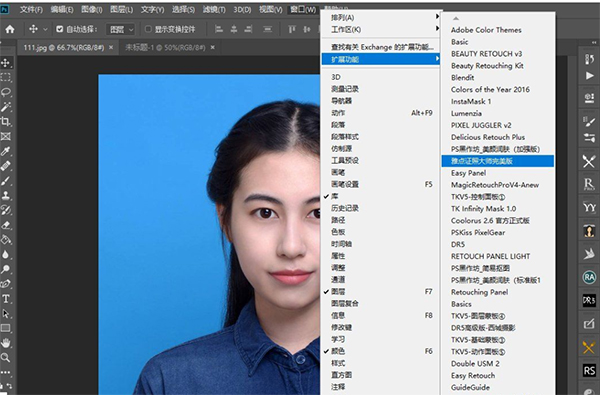Choose GuideGuide extension
This screenshot has width=600, height=395.
pos(497,387)
